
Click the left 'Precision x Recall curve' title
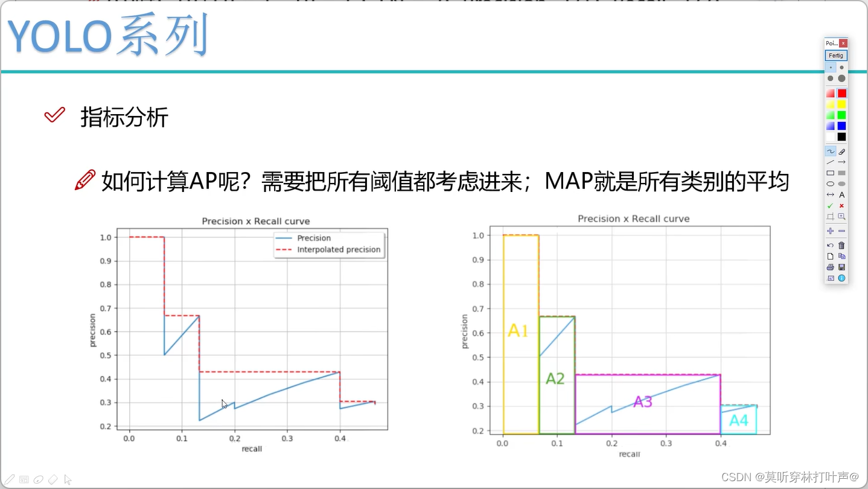coord(256,222)
